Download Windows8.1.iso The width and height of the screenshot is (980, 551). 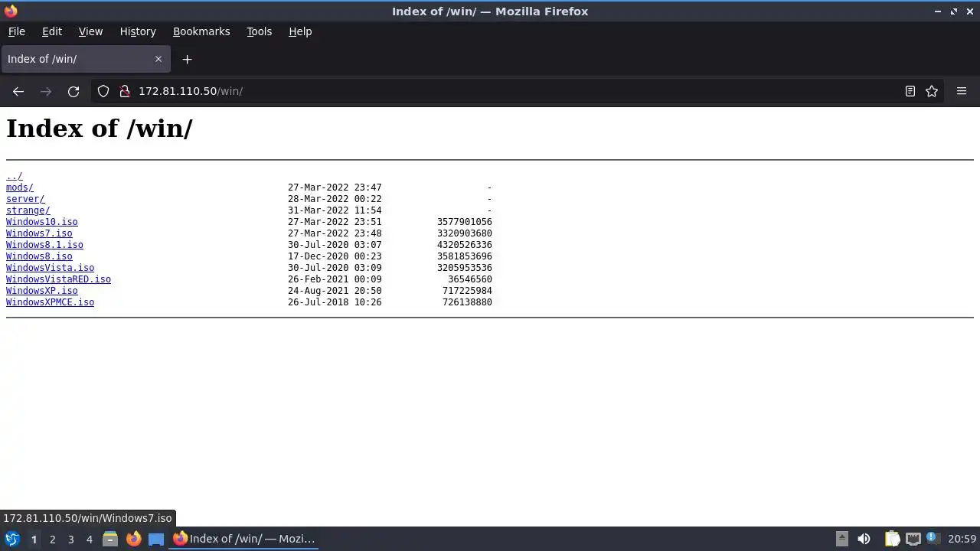coord(44,245)
